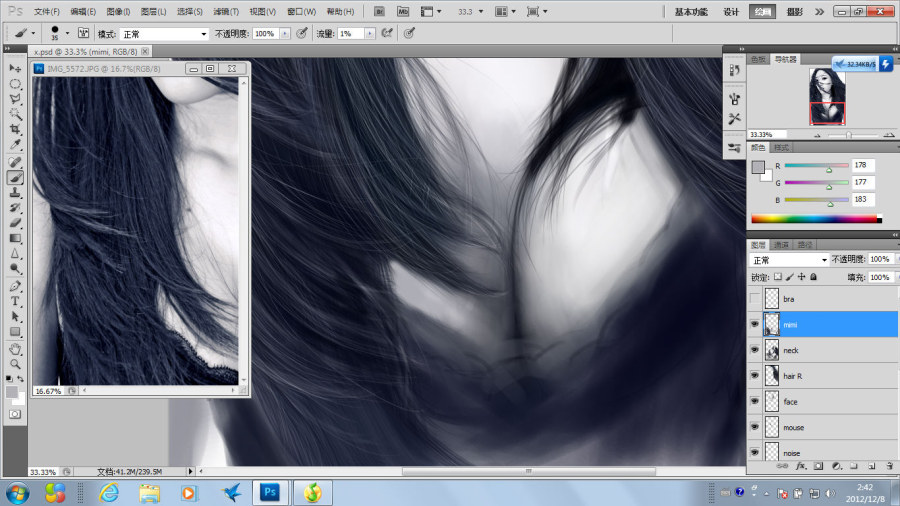
Task: Select the Gradient tool
Action: pyautogui.click(x=15, y=238)
